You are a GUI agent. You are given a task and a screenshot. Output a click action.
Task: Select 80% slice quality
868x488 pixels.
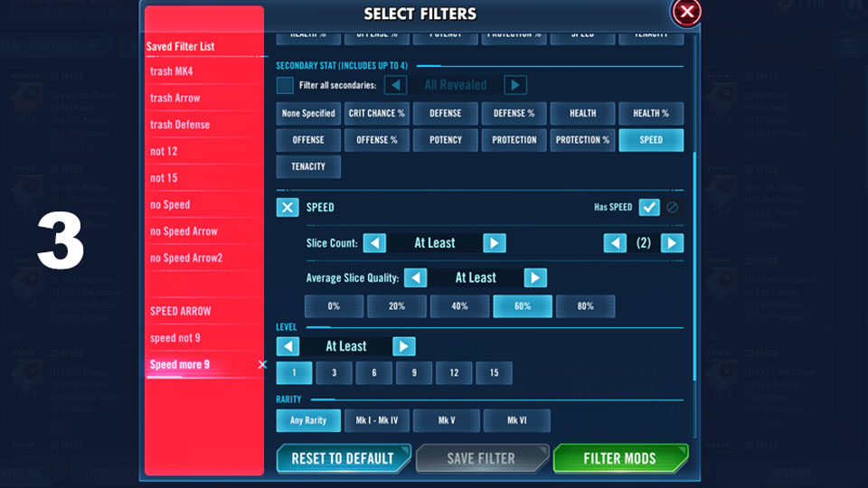point(585,306)
